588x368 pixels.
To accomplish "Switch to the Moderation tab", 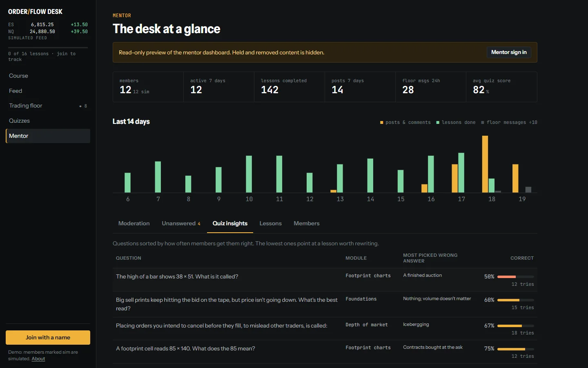I will 134,223.
